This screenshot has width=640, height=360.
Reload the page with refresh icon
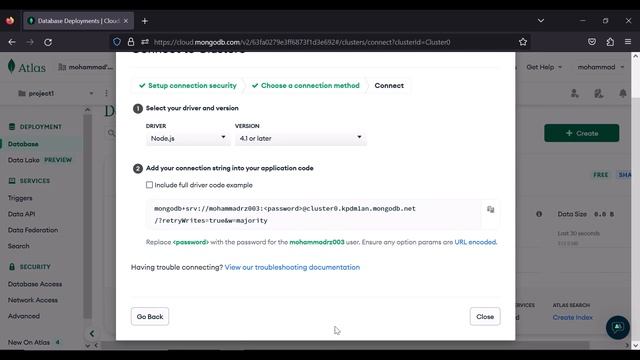(x=48, y=42)
